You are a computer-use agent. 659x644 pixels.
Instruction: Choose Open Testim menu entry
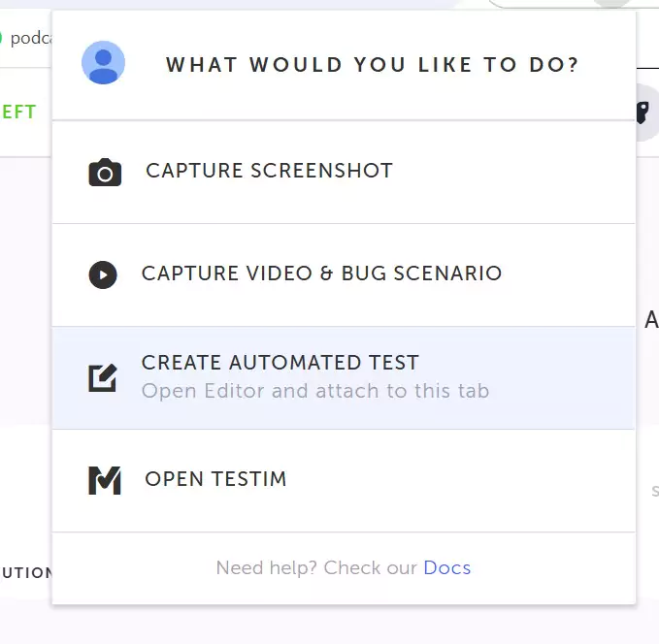click(344, 481)
